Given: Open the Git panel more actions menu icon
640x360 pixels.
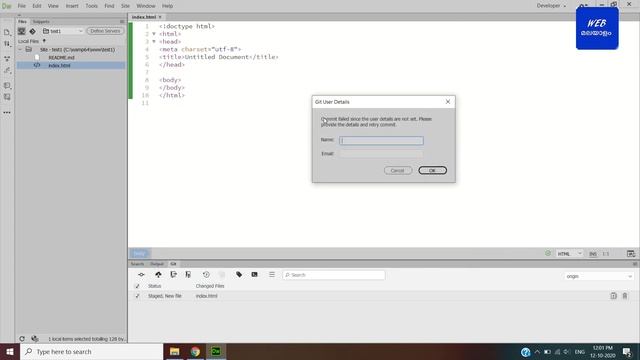Looking at the screenshot, I should pyautogui.click(x=272, y=275).
